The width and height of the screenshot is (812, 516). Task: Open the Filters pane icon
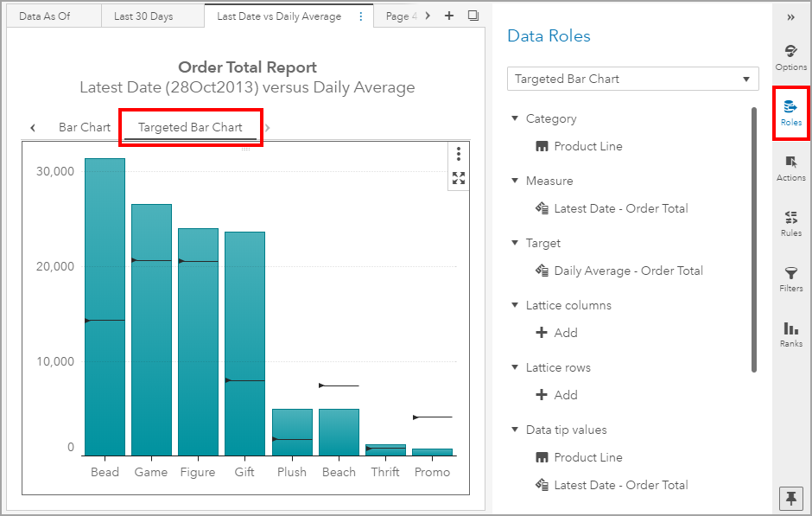pyautogui.click(x=790, y=277)
